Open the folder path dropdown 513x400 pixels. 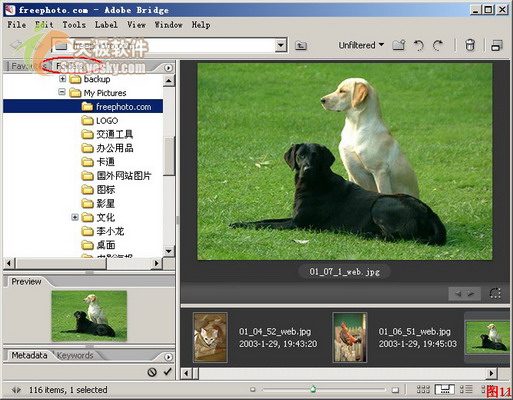tap(281, 45)
